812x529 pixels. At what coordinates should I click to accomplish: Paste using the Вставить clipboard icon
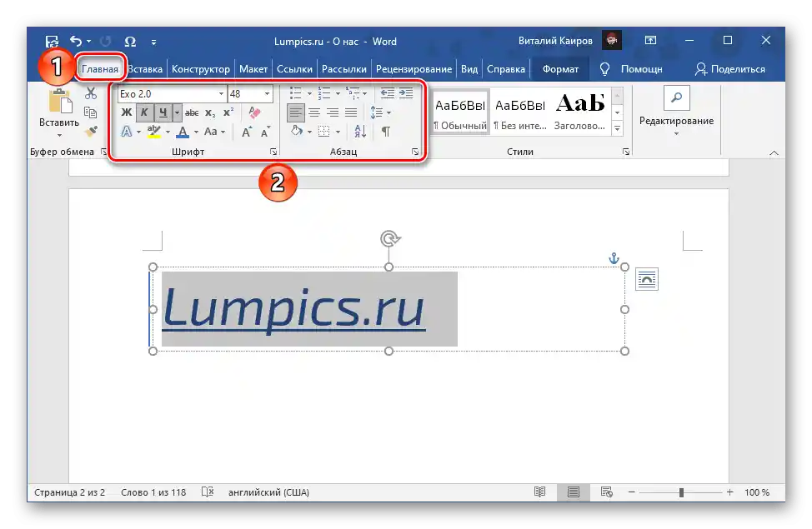tap(60, 101)
